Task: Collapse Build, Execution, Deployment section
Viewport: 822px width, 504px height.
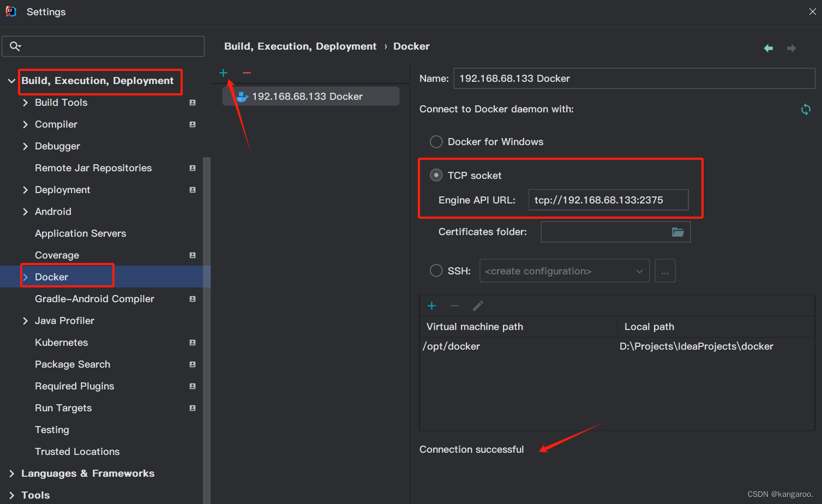Action: [11, 81]
